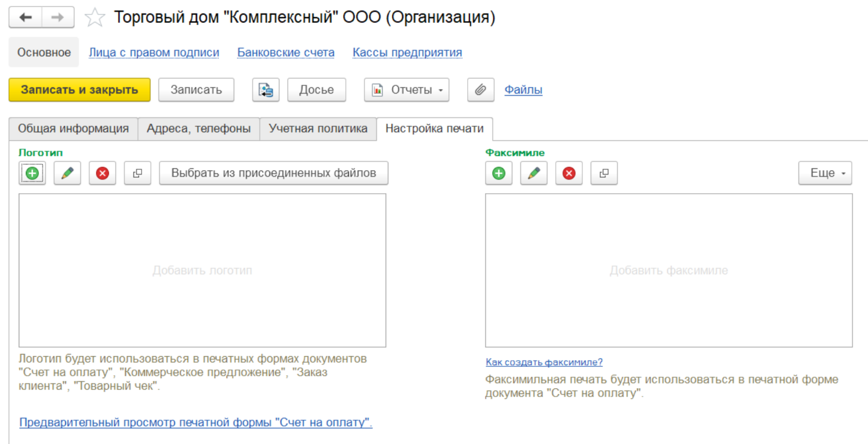Click the pencil edit icon under Логотип

pyautogui.click(x=67, y=173)
